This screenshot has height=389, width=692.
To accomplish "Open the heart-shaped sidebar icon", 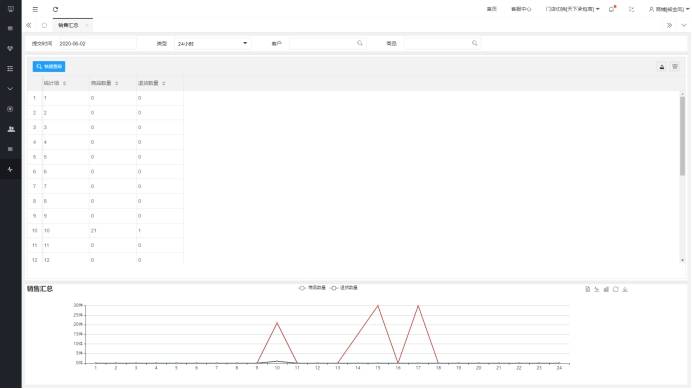I will (x=10, y=49).
